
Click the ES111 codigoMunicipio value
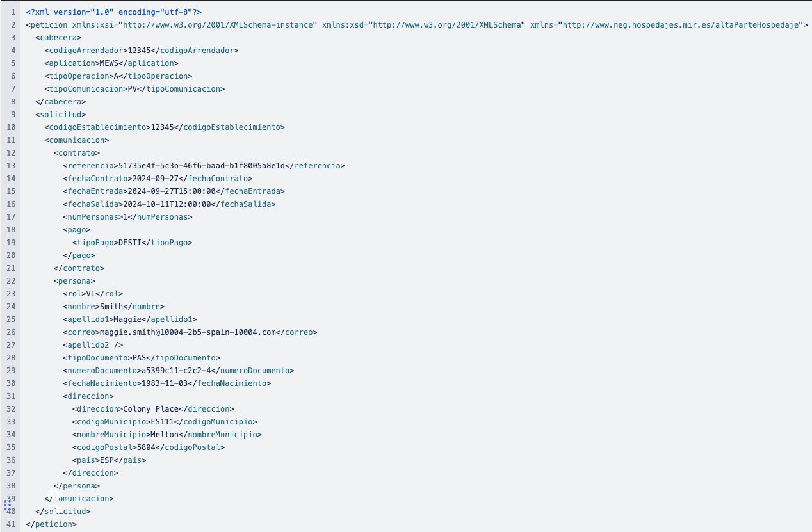pos(162,422)
